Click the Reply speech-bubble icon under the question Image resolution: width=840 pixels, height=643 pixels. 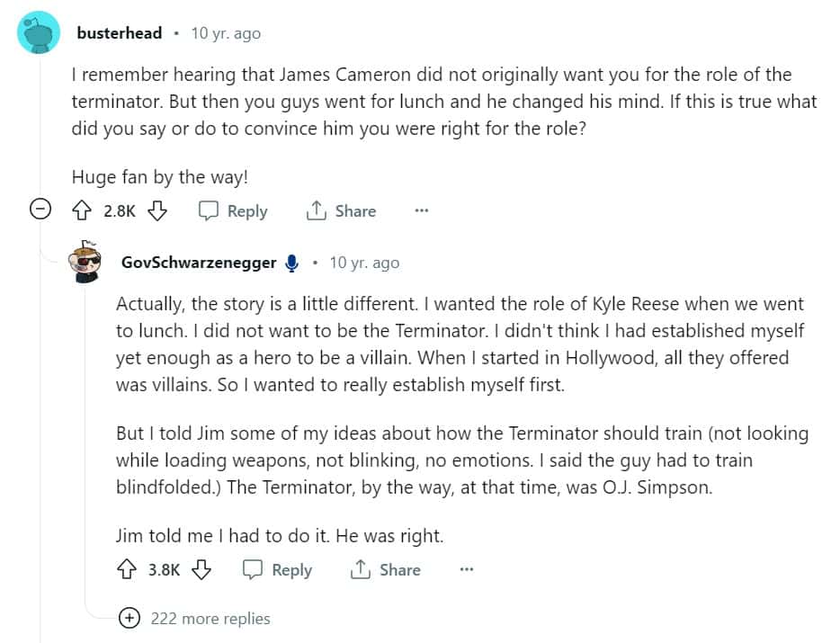pos(209,210)
